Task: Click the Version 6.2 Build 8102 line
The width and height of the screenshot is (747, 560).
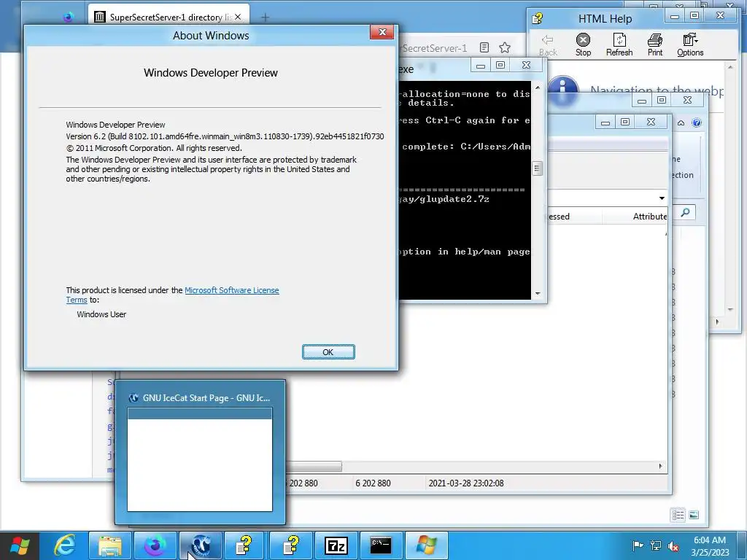Action: pos(225,136)
